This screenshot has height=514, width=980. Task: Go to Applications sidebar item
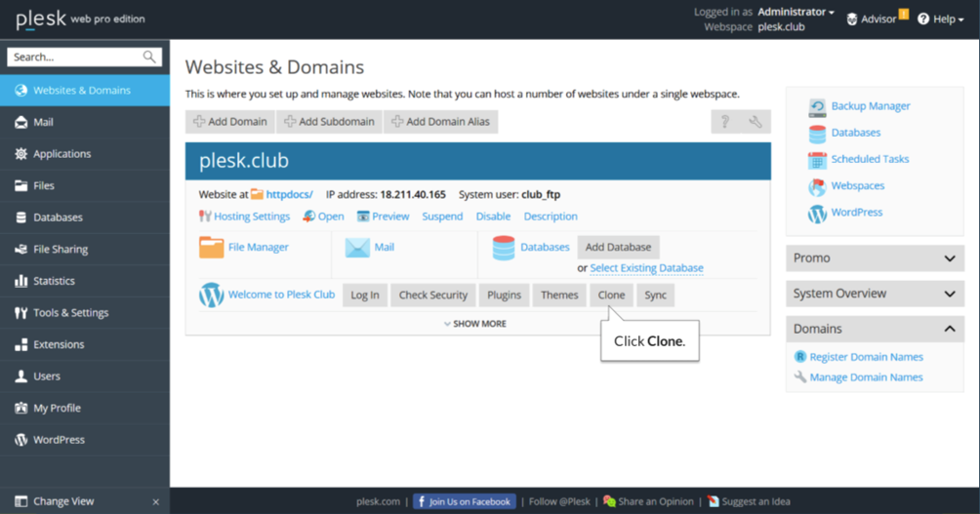84,154
